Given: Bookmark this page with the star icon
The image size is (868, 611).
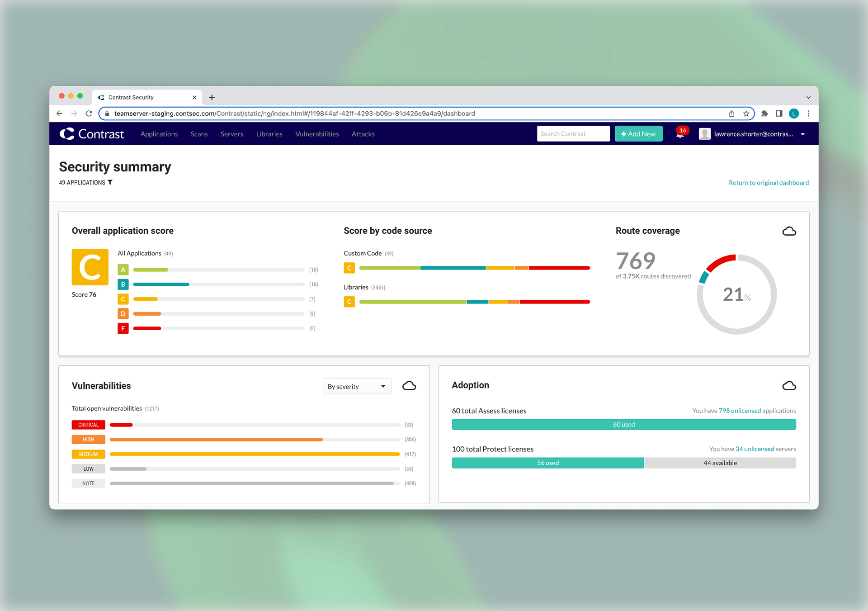Looking at the screenshot, I should (x=746, y=114).
